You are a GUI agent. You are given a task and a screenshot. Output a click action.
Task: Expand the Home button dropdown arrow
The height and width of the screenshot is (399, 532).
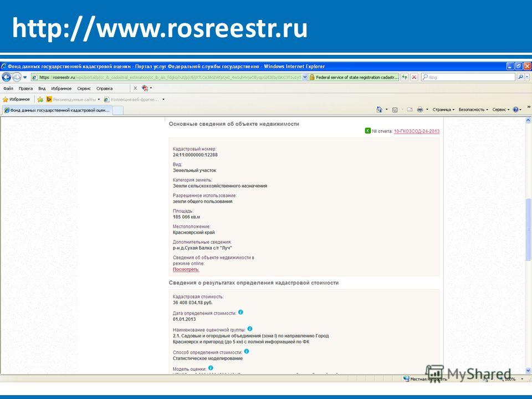(386, 110)
